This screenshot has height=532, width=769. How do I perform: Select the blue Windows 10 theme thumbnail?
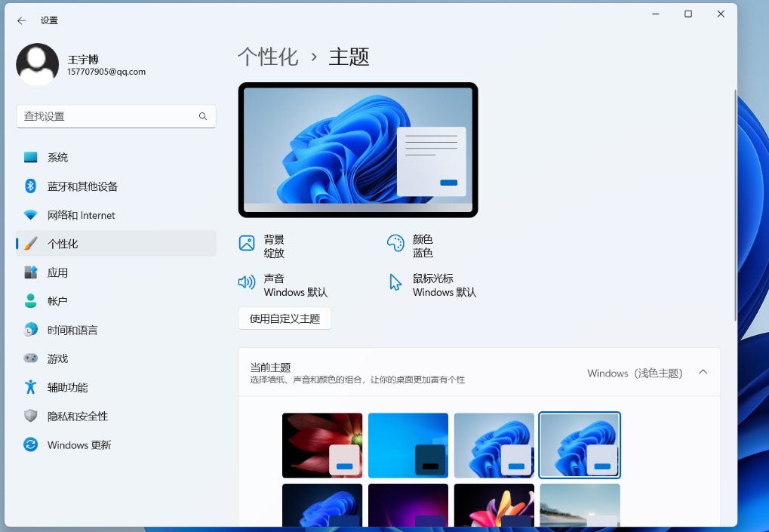tap(408, 445)
